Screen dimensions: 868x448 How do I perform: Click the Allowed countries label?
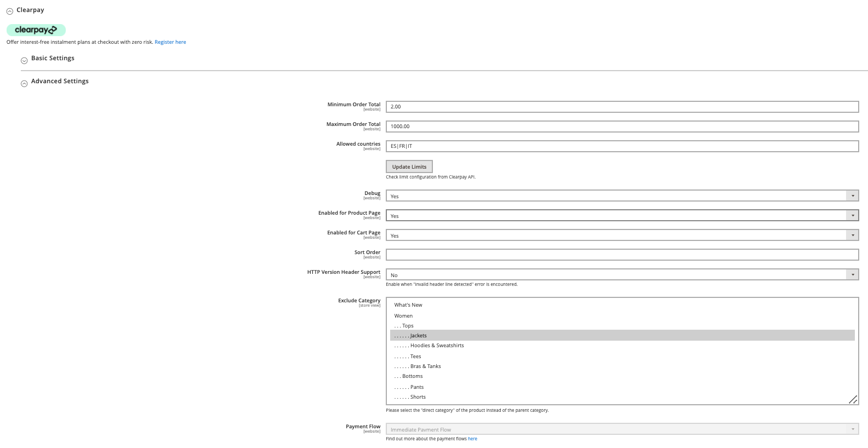pyautogui.click(x=358, y=144)
